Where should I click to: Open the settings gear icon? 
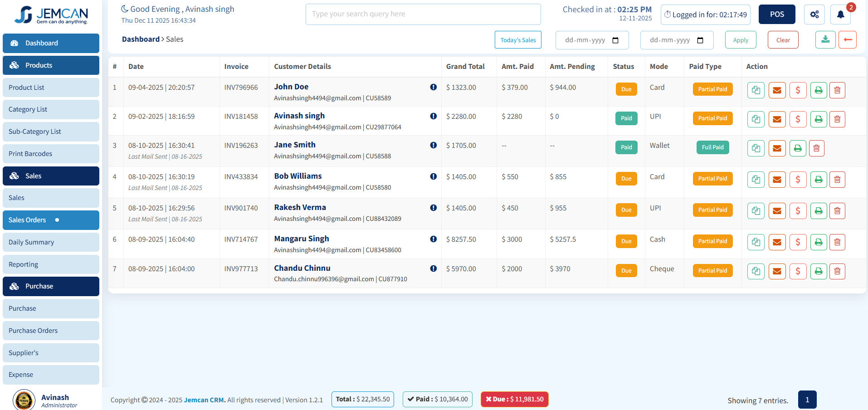click(x=814, y=14)
